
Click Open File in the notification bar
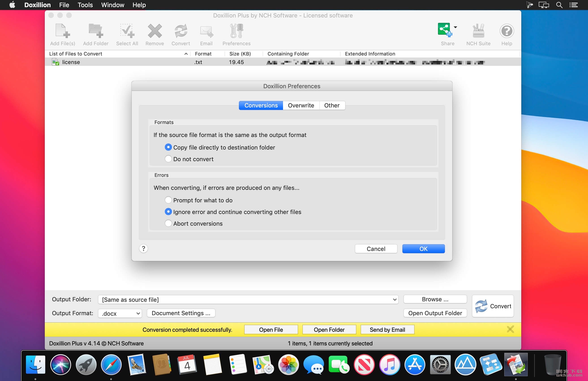[x=271, y=330]
